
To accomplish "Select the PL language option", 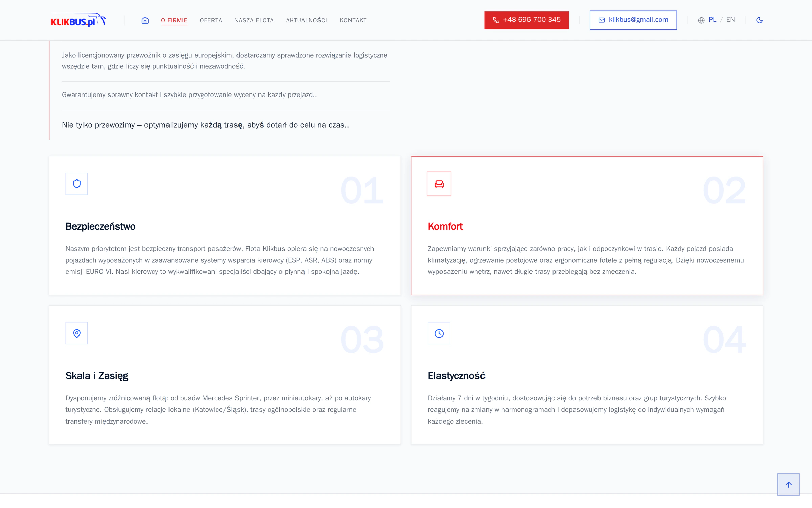I will pos(712,20).
